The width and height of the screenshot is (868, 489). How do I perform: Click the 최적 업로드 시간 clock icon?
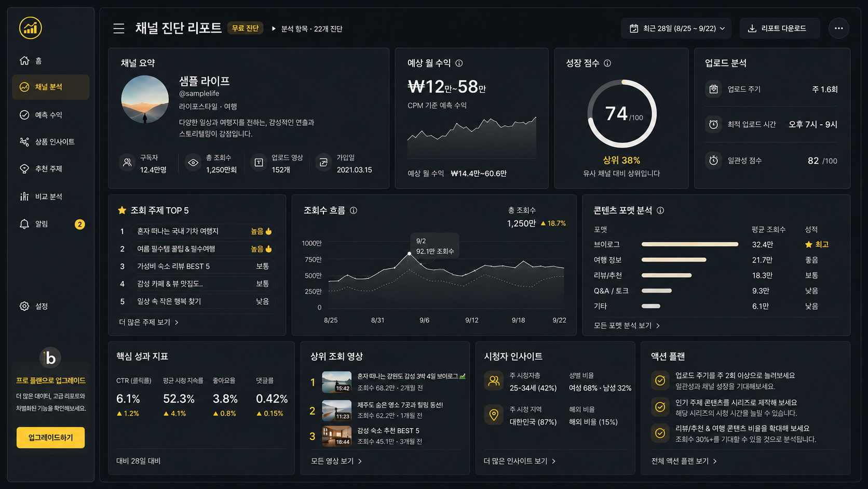click(x=714, y=125)
